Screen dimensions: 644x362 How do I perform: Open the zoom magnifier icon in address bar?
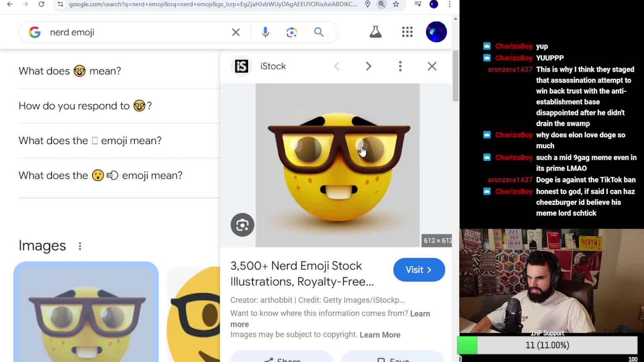(382, 4)
